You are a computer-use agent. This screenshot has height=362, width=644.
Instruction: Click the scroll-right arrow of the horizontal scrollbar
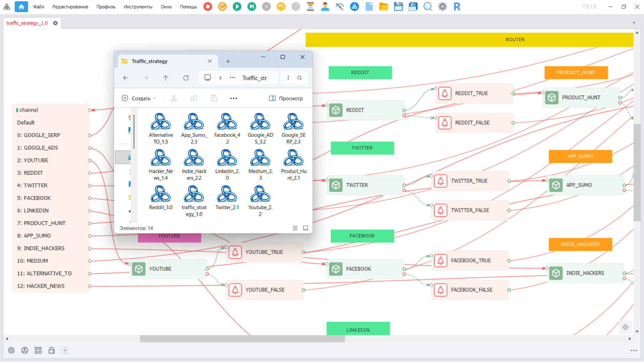(x=630, y=339)
